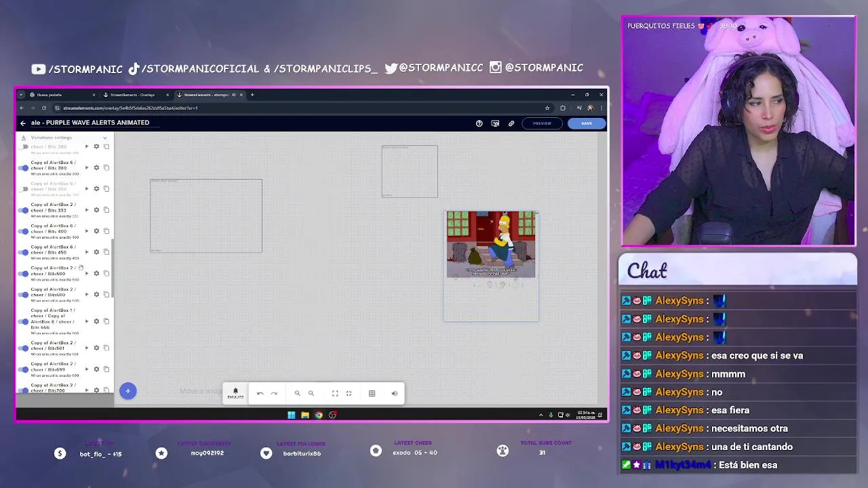Copy overlay link with the chain icon
The image size is (868, 488).
(511, 123)
